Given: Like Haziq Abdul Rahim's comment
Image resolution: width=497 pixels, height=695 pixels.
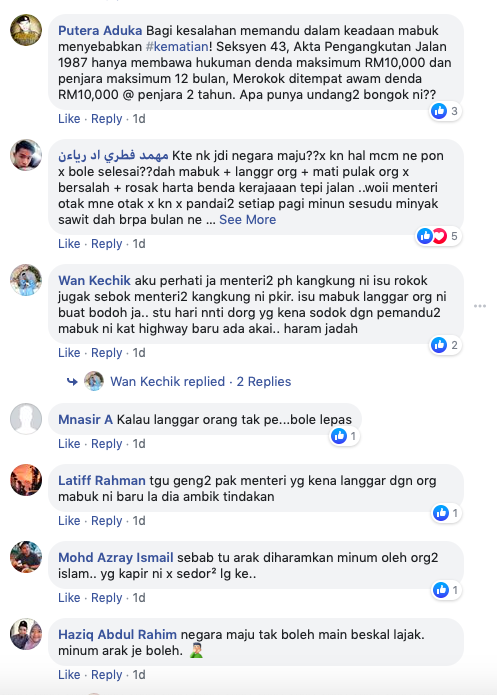Looking at the screenshot, I should tap(69, 675).
